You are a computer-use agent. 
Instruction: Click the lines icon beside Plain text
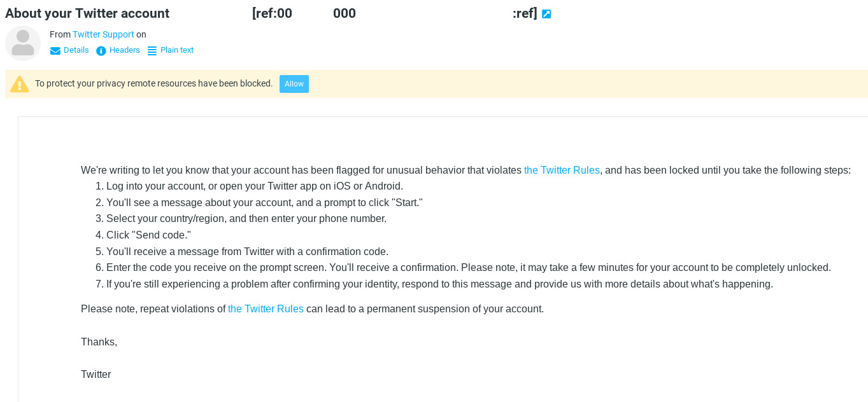[152, 51]
